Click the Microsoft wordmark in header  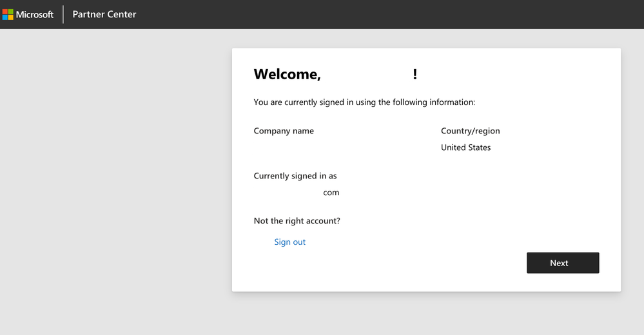35,14
